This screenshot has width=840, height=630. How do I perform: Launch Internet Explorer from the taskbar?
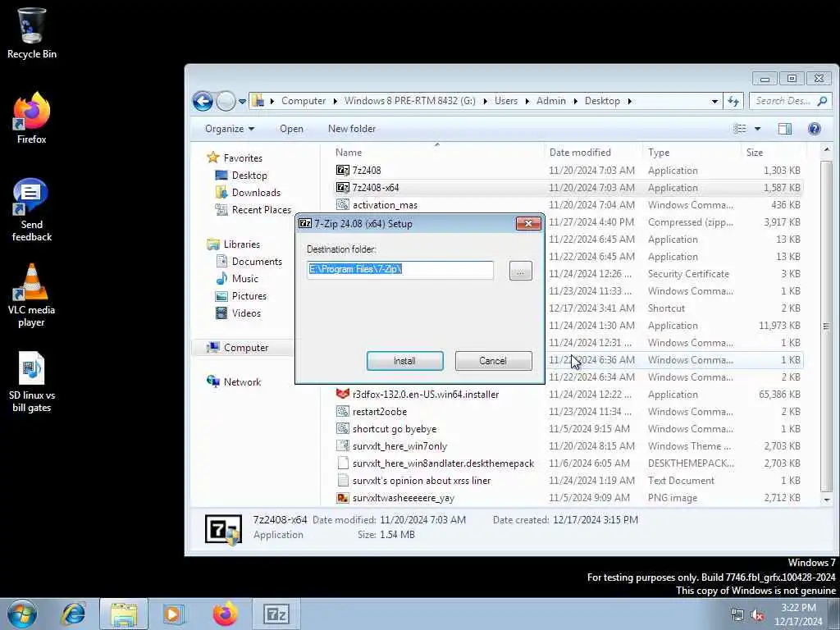point(74,614)
